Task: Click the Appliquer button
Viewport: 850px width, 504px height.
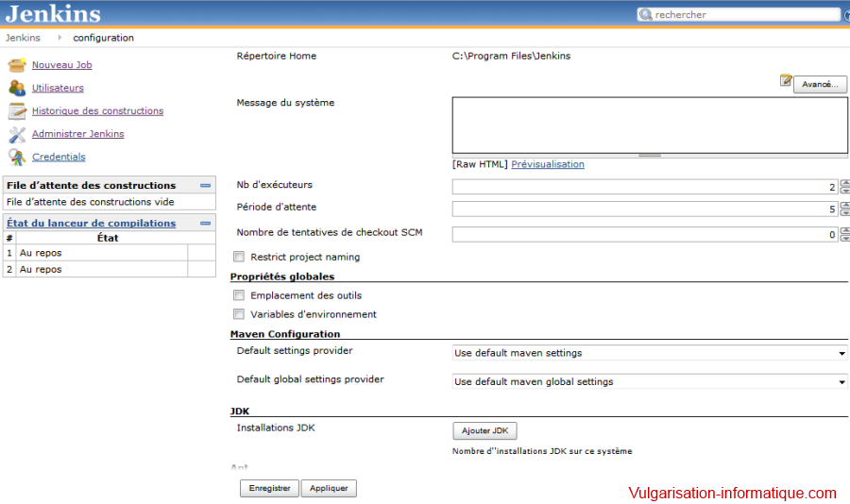Action: (x=329, y=488)
